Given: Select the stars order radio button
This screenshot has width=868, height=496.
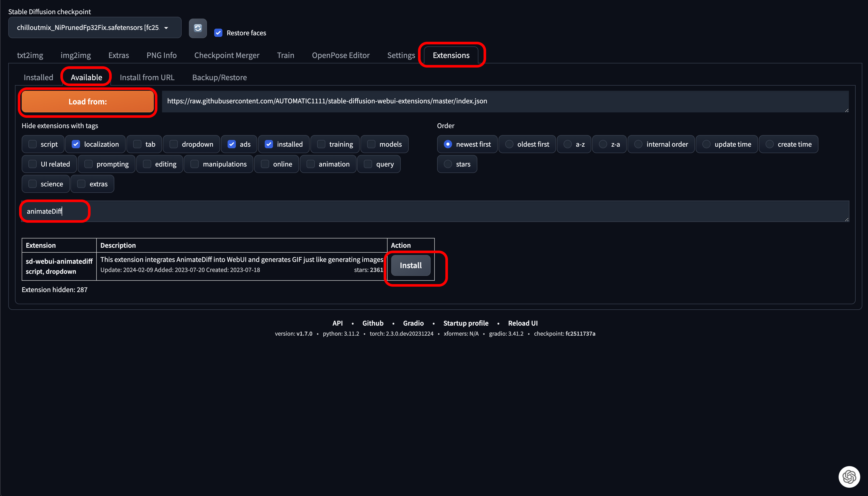Looking at the screenshot, I should coord(448,164).
